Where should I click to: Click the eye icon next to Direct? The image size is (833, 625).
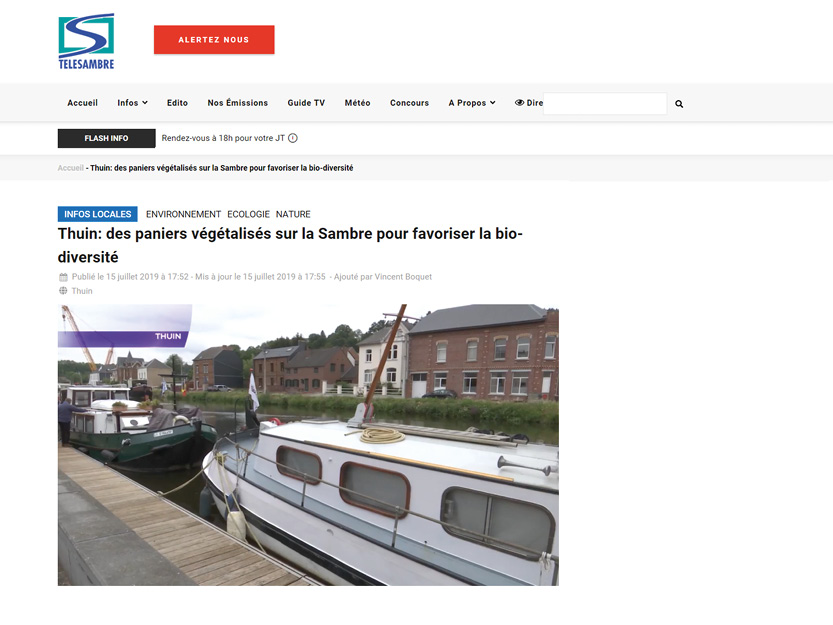(x=520, y=103)
